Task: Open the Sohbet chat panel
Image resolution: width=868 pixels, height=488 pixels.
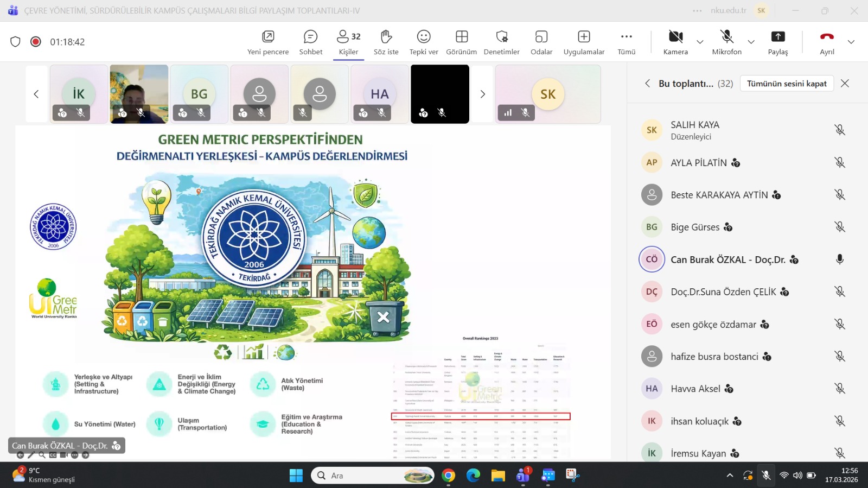Action: 310,42
